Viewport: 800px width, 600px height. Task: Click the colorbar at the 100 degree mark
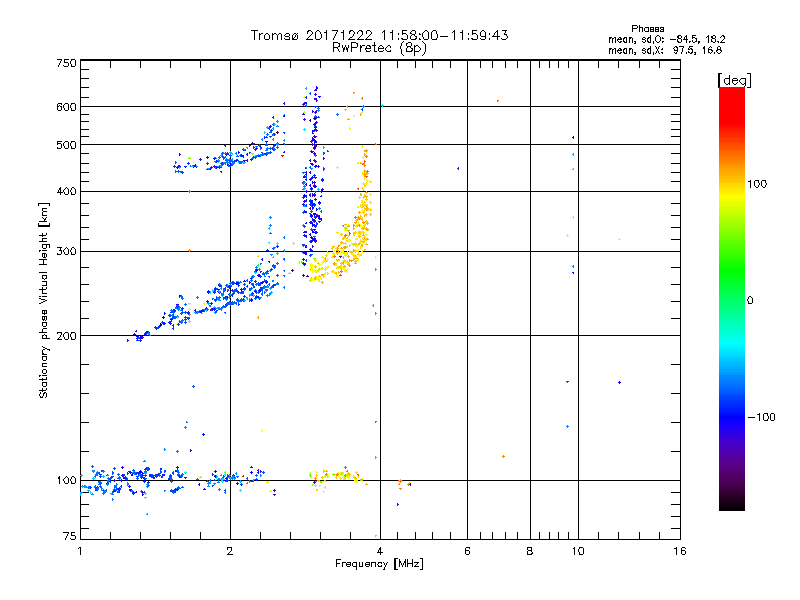pos(732,184)
